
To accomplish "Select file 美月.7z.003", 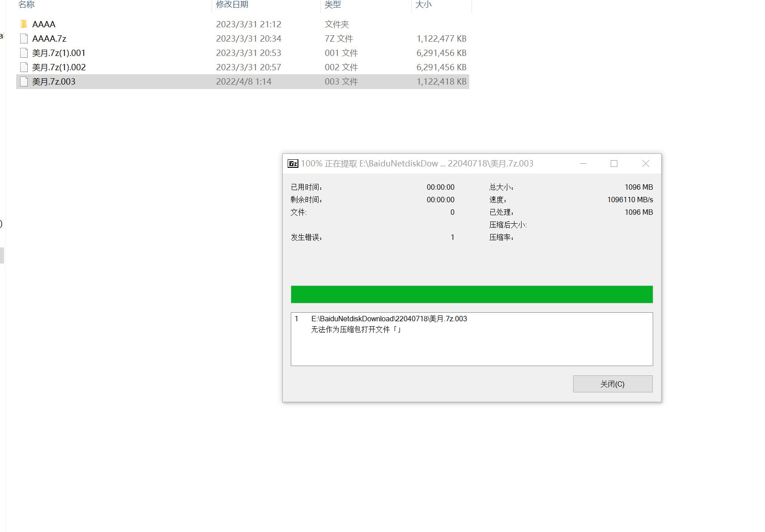I will [54, 81].
